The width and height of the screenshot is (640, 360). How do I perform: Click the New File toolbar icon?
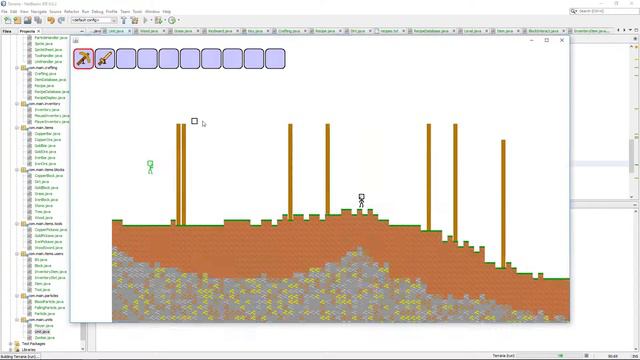pos(7,20)
